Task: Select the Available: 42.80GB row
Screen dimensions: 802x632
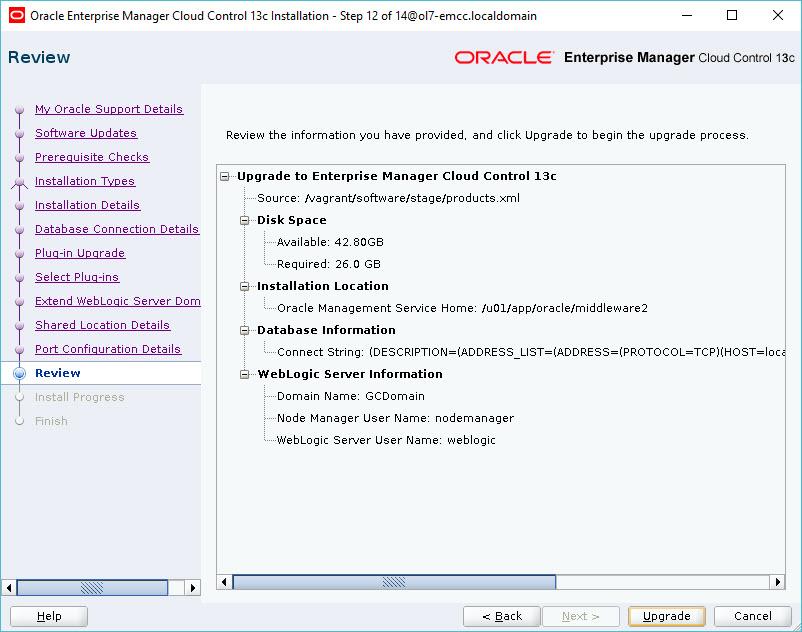Action: 330,242
